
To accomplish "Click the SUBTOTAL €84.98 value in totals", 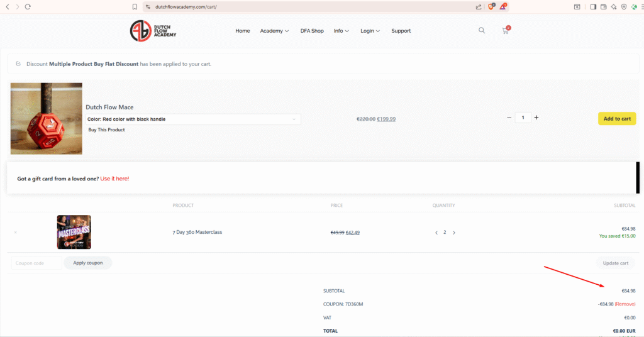I will (x=628, y=290).
